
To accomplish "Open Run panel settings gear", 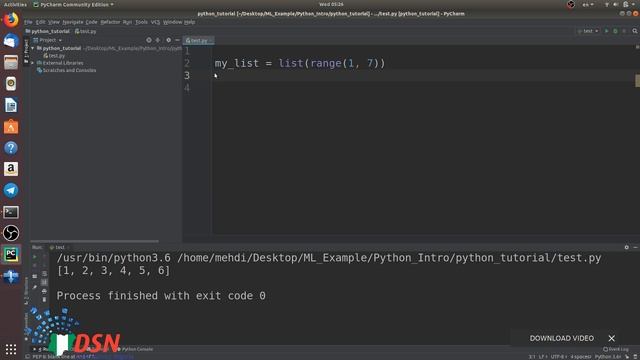I will click(x=627, y=247).
